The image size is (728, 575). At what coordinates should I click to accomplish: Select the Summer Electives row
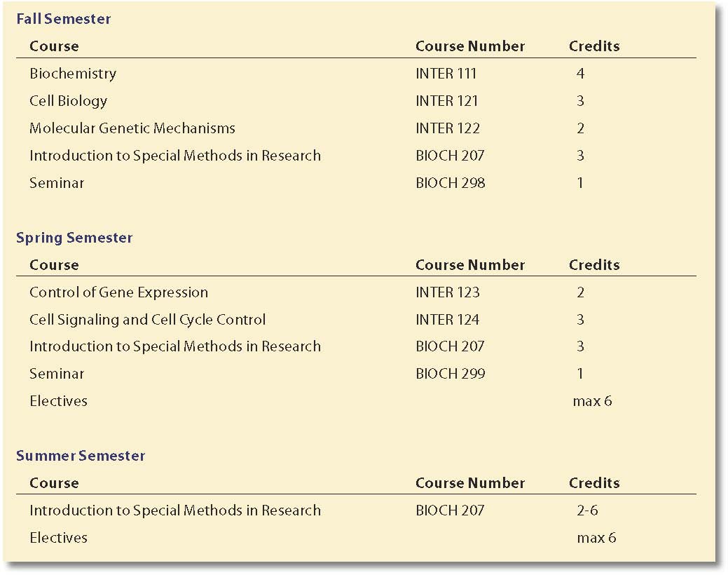pyautogui.click(x=356, y=538)
